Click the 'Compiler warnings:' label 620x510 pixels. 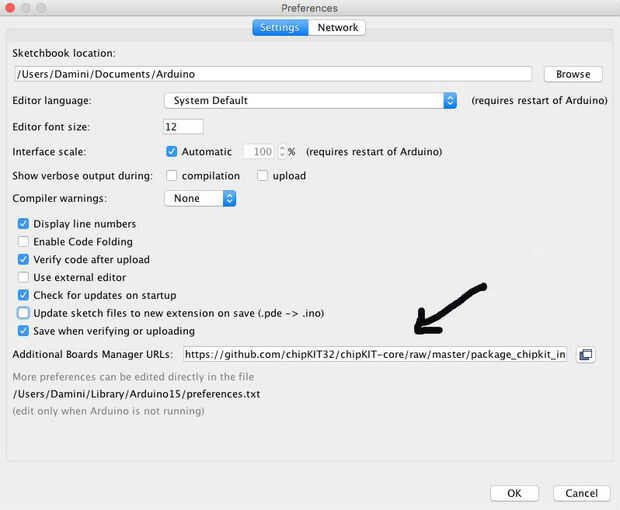click(x=59, y=198)
